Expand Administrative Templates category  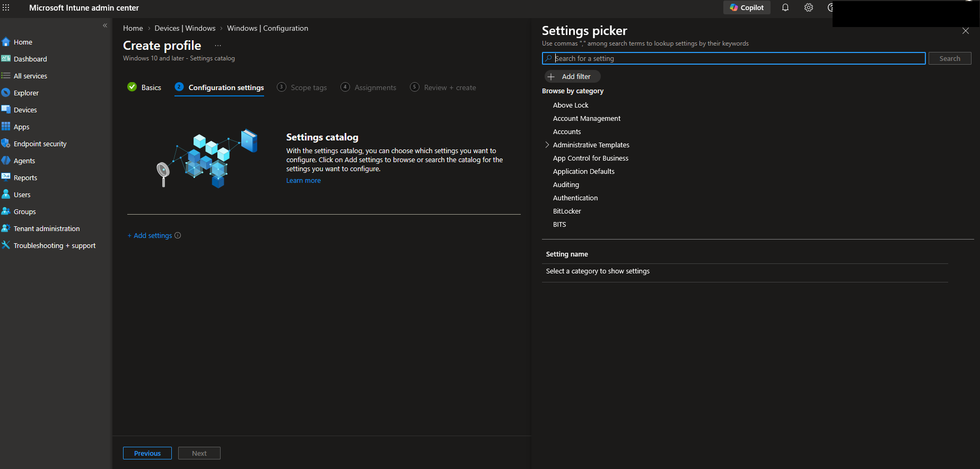pos(547,145)
